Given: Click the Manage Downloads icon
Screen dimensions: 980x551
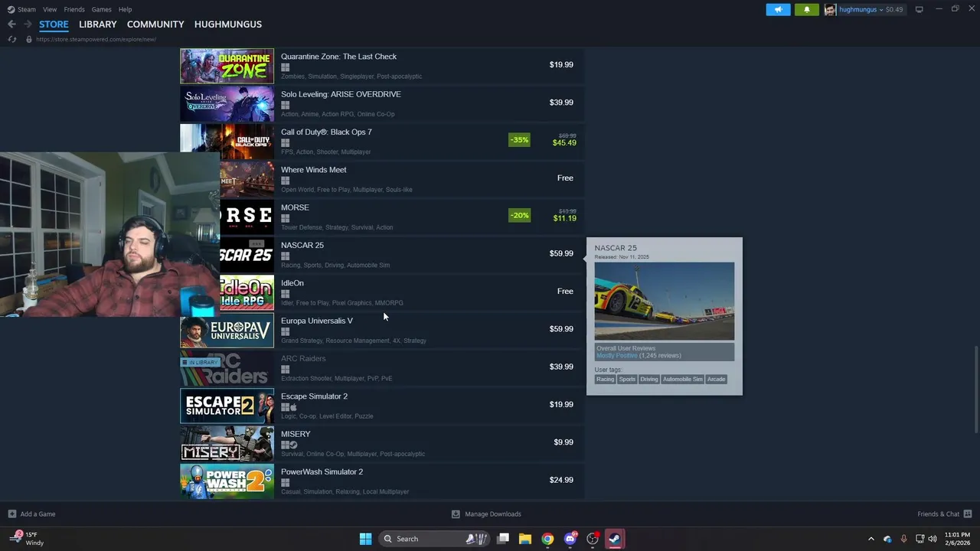Looking at the screenshot, I should click(x=456, y=514).
